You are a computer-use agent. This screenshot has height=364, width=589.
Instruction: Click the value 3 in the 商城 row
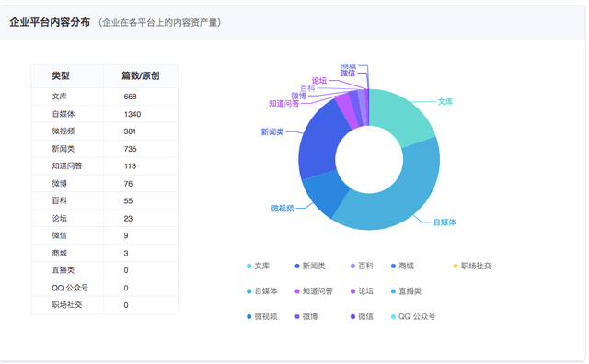point(126,254)
